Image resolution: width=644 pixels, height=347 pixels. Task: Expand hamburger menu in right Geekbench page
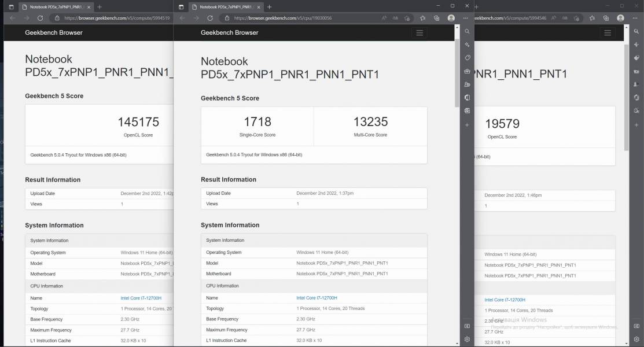(x=608, y=33)
